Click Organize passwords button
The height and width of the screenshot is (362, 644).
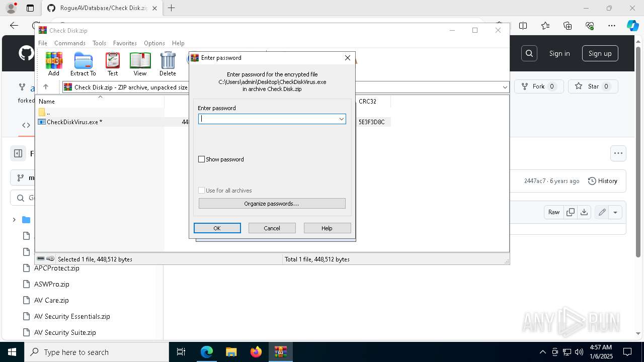[x=272, y=204]
